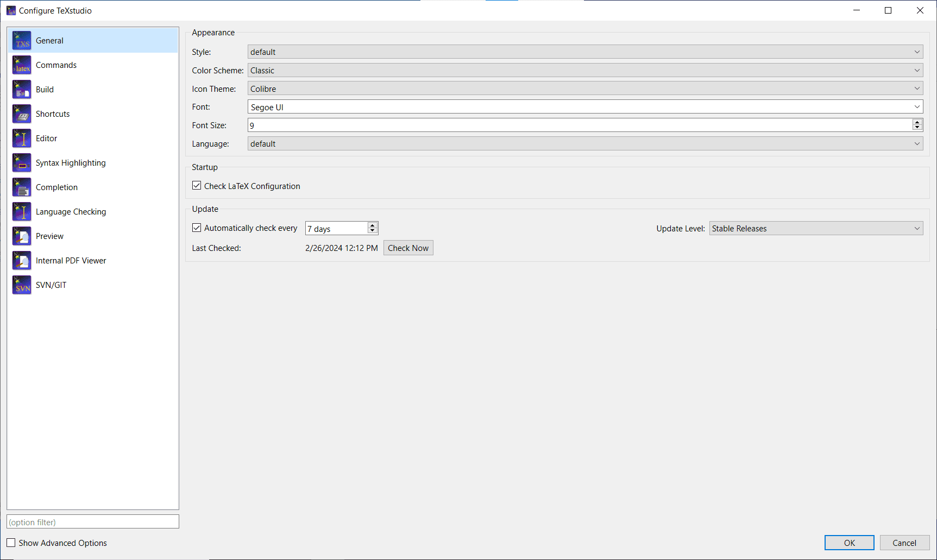The image size is (937, 560).
Task: Open the Update Level dropdown
Action: click(816, 229)
